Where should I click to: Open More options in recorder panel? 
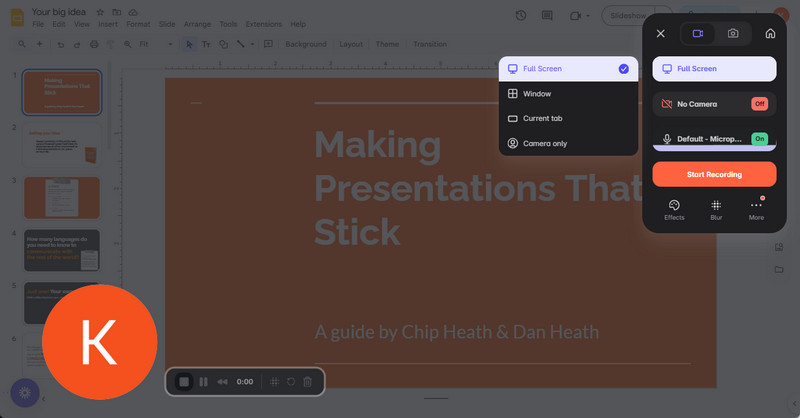(x=756, y=210)
